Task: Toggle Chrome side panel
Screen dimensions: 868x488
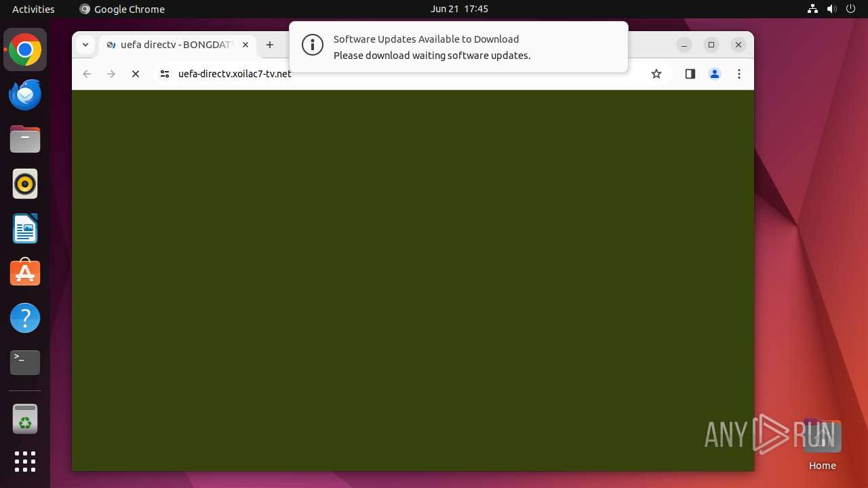Action: [690, 74]
